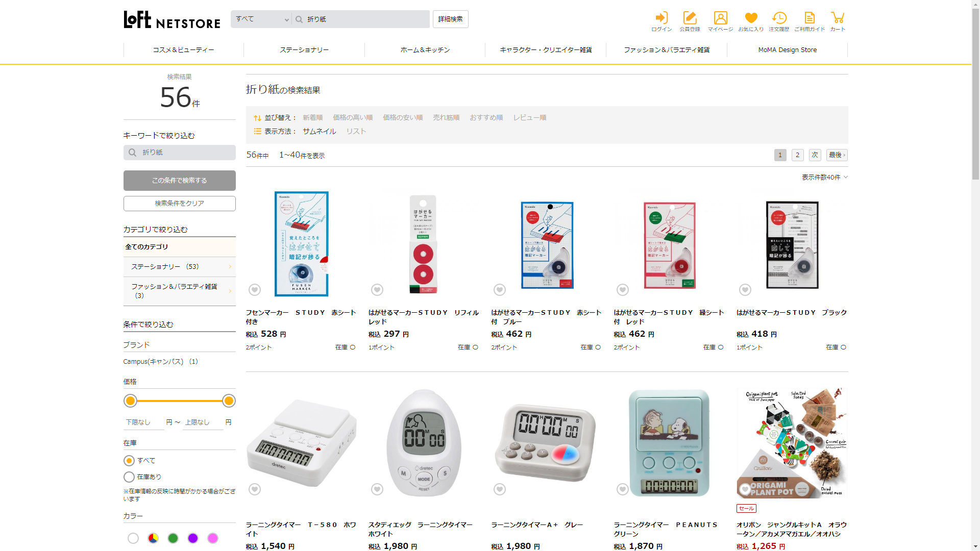Expand the ファッション&バラエティ雑貨 (3) category
This screenshot has width=980, height=551.
pyautogui.click(x=180, y=291)
